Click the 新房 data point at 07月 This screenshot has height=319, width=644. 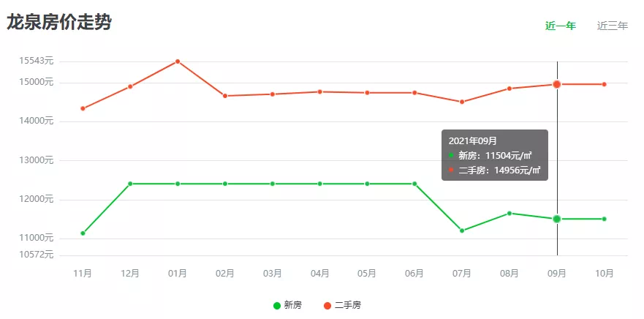[462, 230]
